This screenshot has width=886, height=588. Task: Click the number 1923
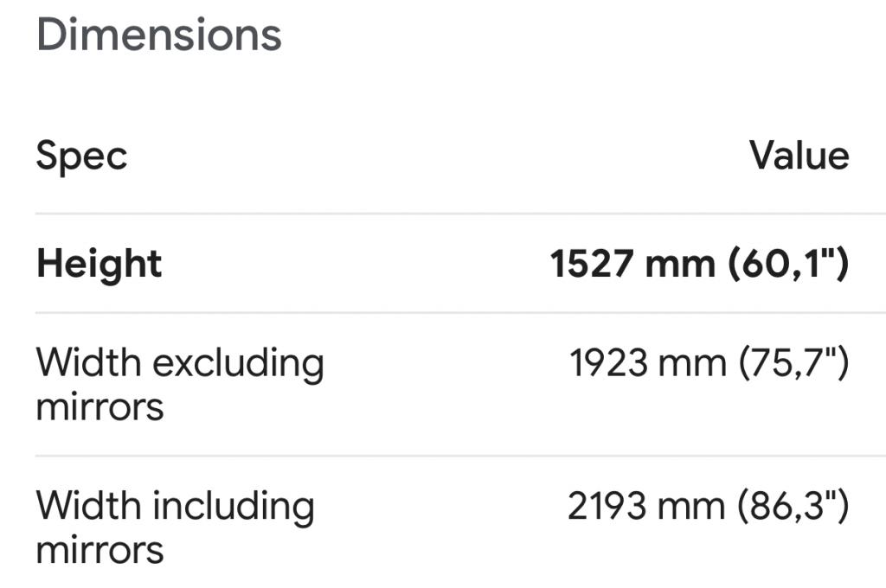(x=609, y=364)
